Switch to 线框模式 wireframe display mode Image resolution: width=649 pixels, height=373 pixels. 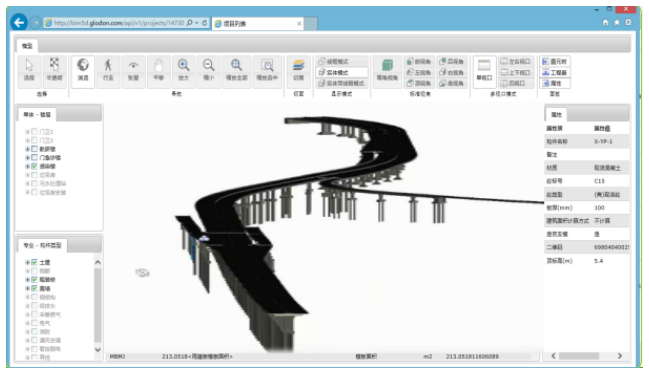pyautogui.click(x=341, y=61)
